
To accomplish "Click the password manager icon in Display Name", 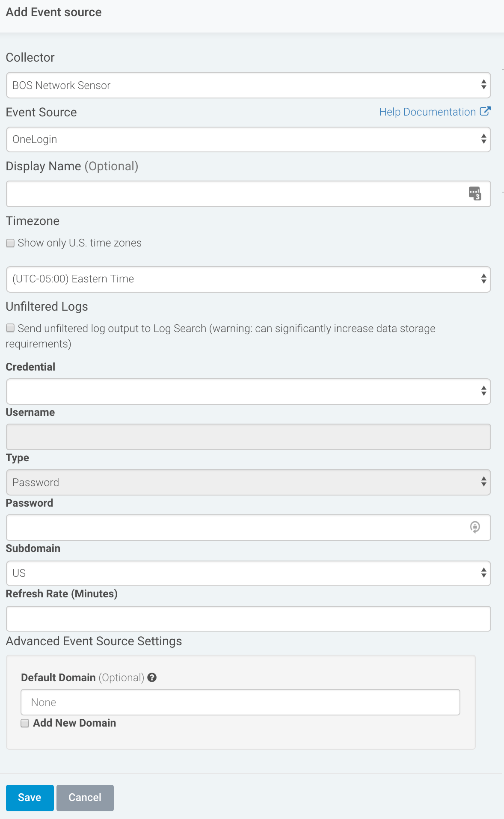I will [x=475, y=194].
